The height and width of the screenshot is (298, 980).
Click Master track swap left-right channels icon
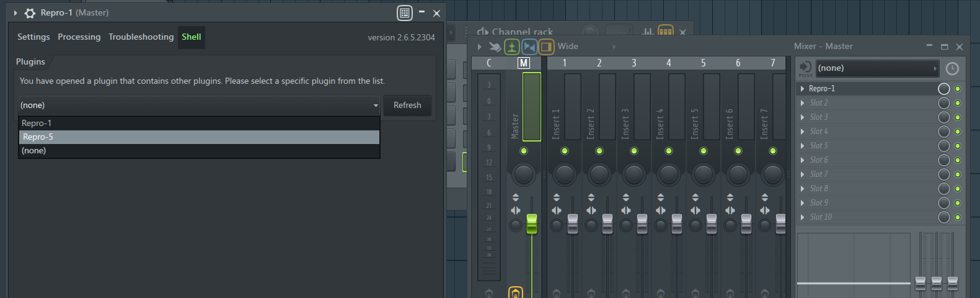coord(516,210)
